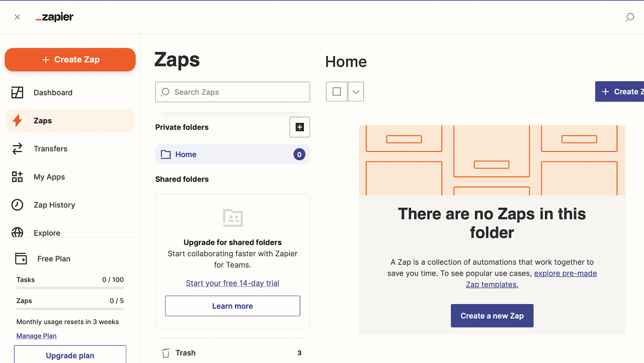Open the Manage Plan link

tap(37, 336)
